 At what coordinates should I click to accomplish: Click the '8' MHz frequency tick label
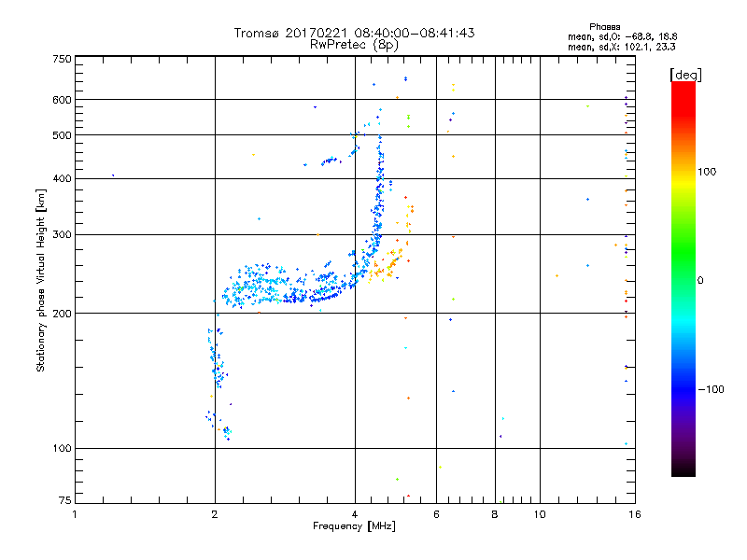495,514
